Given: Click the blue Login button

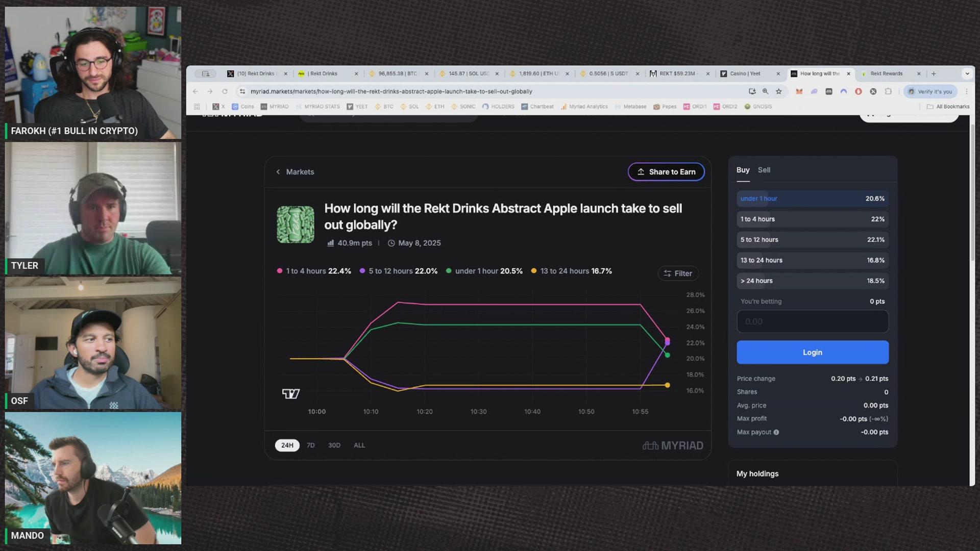Looking at the screenshot, I should (x=813, y=353).
